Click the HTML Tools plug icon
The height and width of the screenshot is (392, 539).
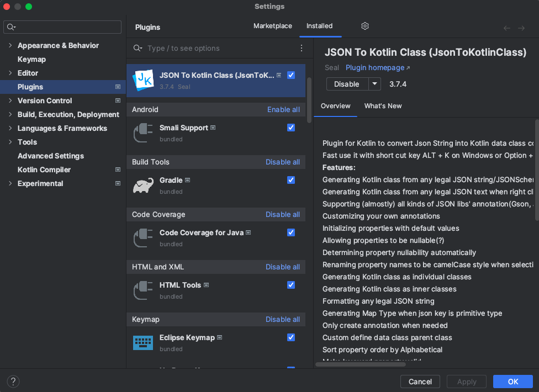(x=144, y=290)
